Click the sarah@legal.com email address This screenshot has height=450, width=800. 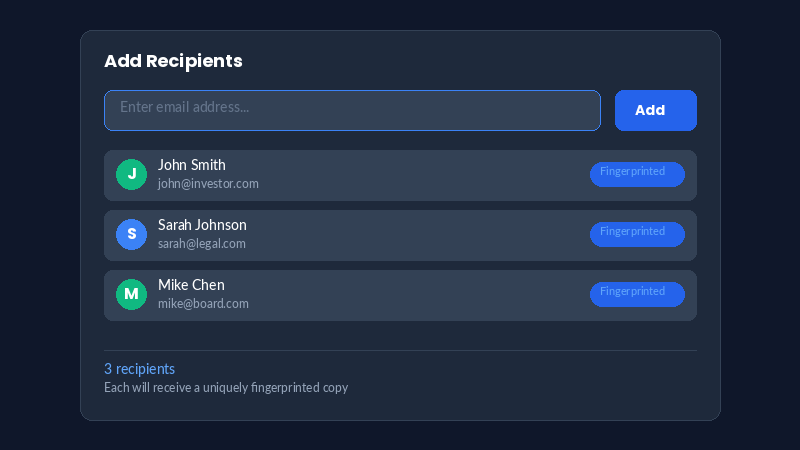click(202, 244)
